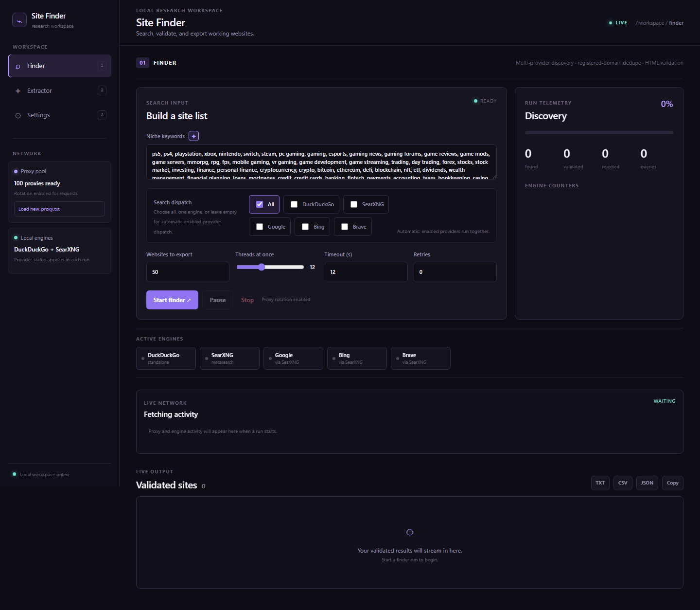Open the Extractor workspace tab
Viewport: 700px width, 610px height.
click(x=60, y=91)
